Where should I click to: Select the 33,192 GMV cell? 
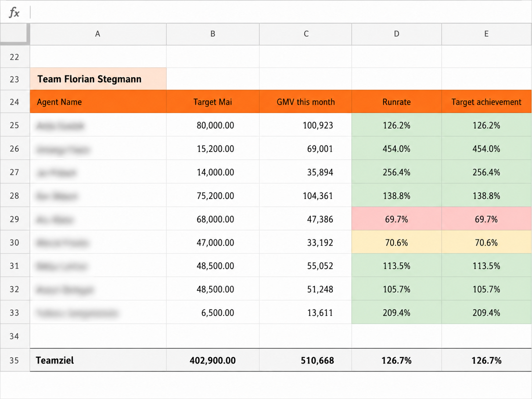point(305,242)
